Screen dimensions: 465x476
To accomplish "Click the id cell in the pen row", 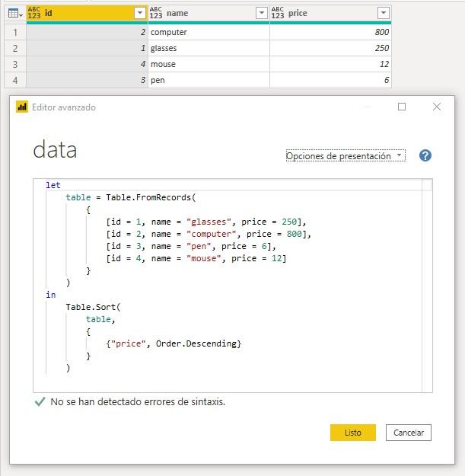I will (x=87, y=81).
